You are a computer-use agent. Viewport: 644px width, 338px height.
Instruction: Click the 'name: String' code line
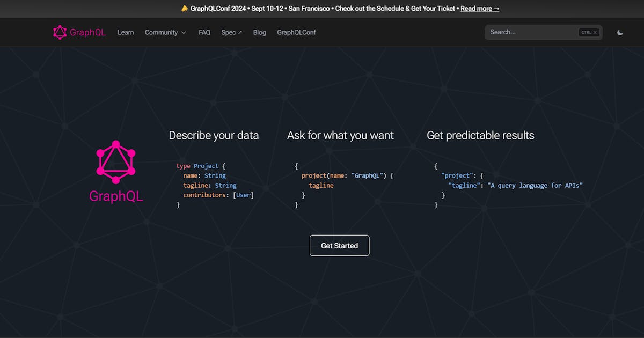click(204, 175)
